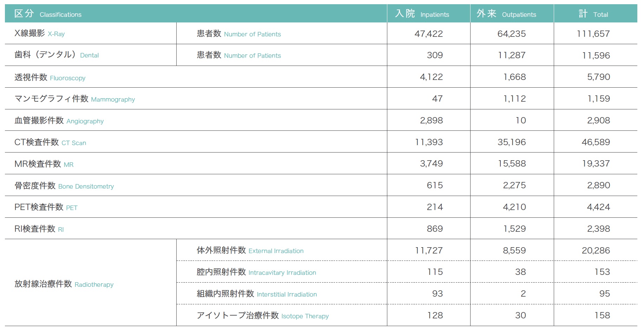Select the RI検査件数 RI label
Viewport: 644px width, 331px height.
[39, 229]
